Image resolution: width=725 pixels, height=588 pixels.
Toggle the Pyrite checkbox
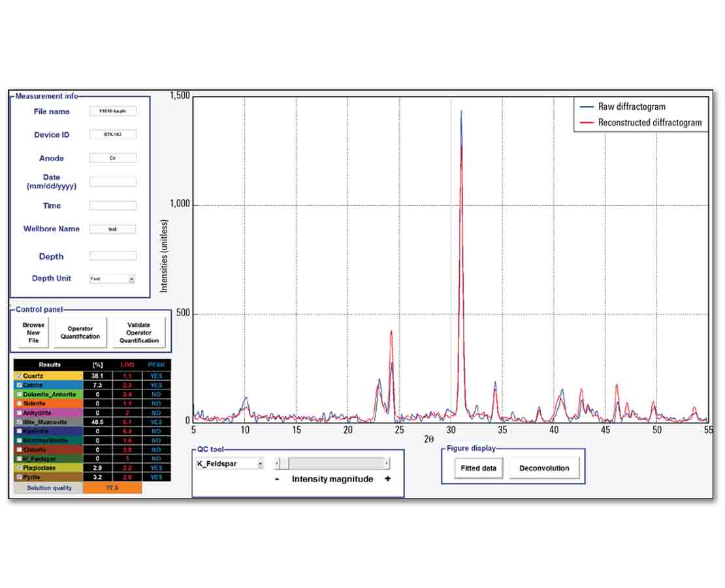[20, 476]
